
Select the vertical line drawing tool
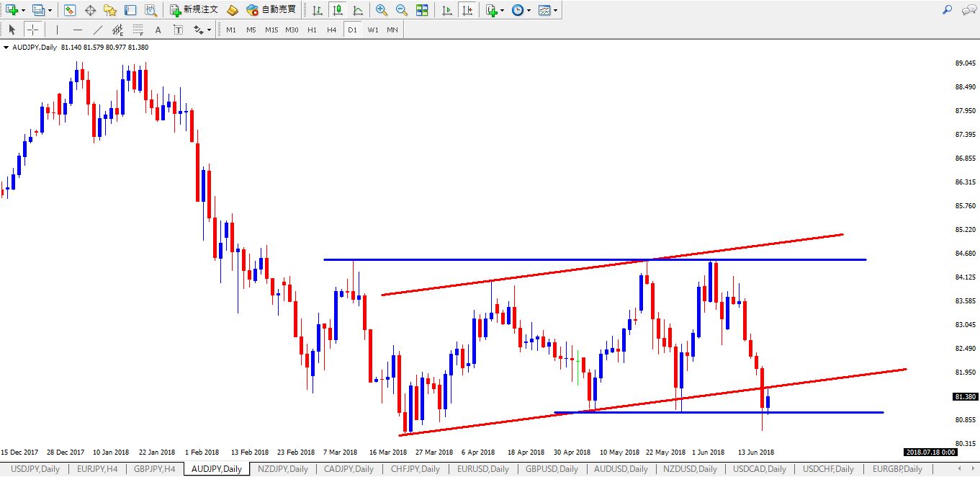click(57, 30)
